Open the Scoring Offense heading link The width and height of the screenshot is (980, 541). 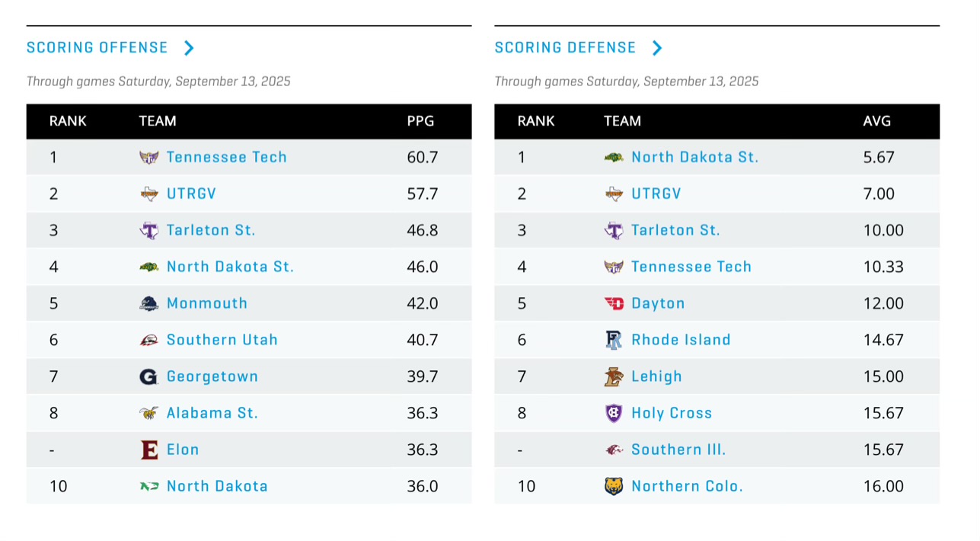[x=97, y=48]
